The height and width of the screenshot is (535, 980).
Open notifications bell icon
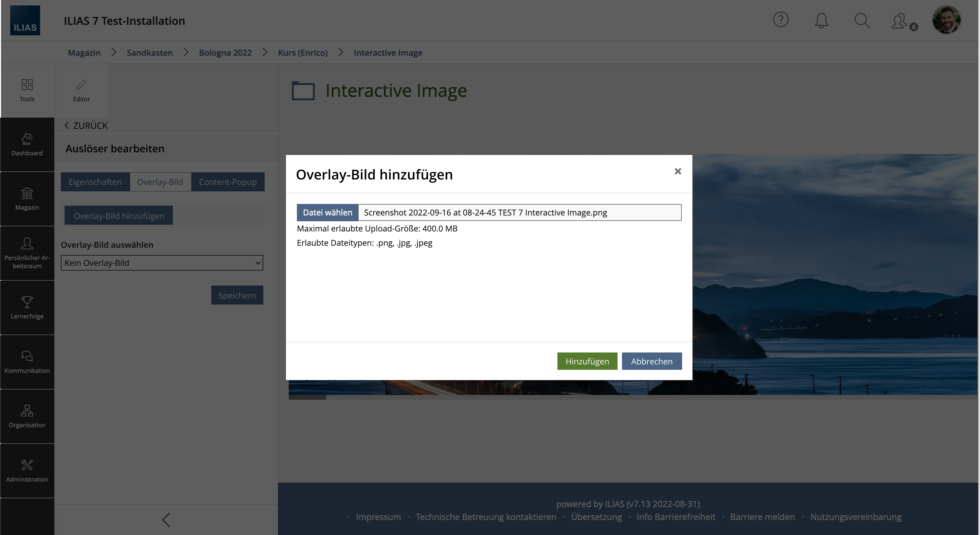point(821,20)
